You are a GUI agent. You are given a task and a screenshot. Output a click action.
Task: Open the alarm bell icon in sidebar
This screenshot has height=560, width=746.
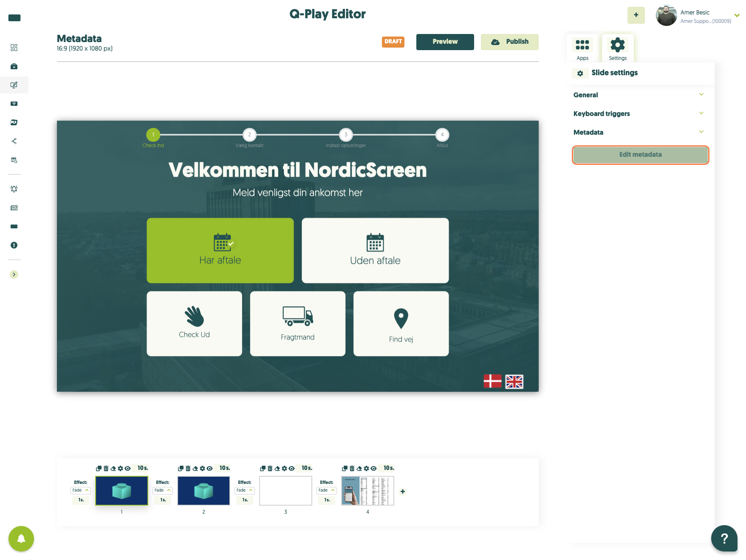pyautogui.click(x=14, y=189)
